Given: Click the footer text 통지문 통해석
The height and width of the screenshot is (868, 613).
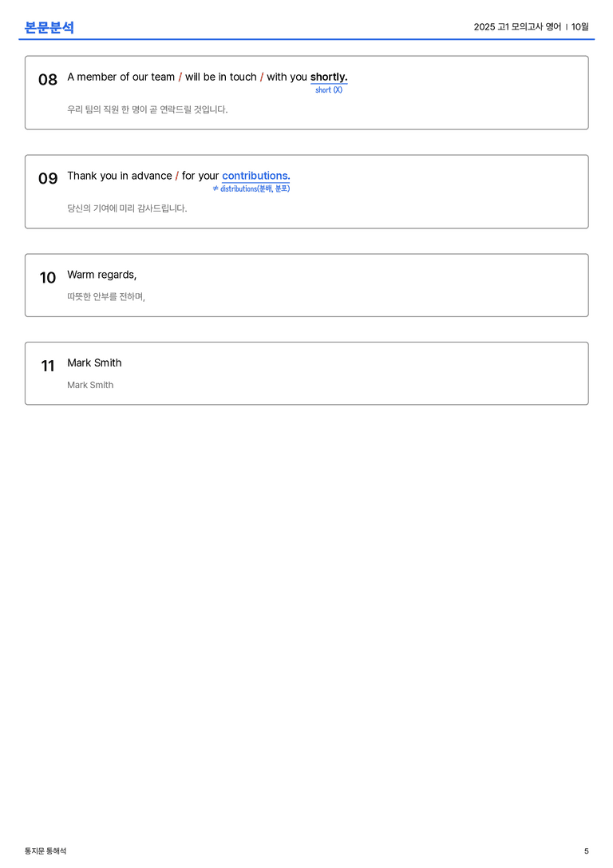Looking at the screenshot, I should click(45, 851).
